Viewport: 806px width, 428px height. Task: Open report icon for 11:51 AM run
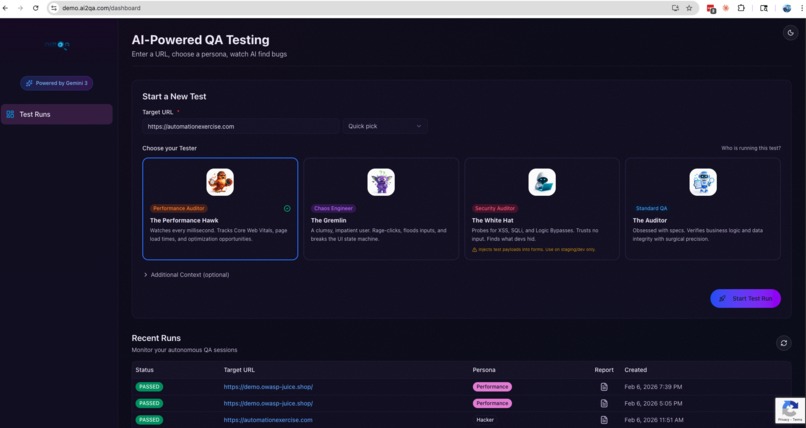coord(604,420)
